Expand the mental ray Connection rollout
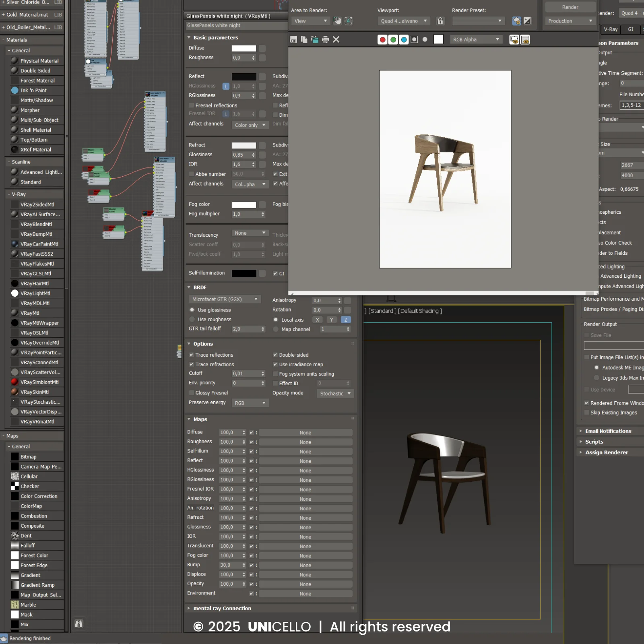The height and width of the screenshot is (644, 644). [222, 608]
